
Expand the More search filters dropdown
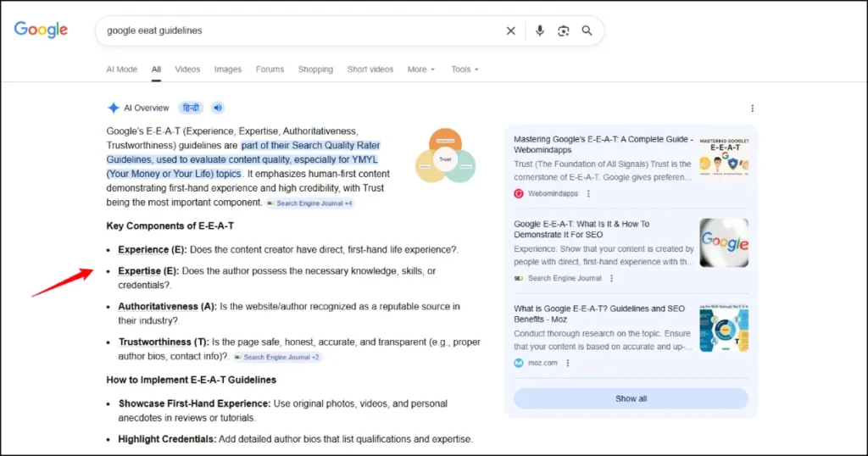[421, 70]
